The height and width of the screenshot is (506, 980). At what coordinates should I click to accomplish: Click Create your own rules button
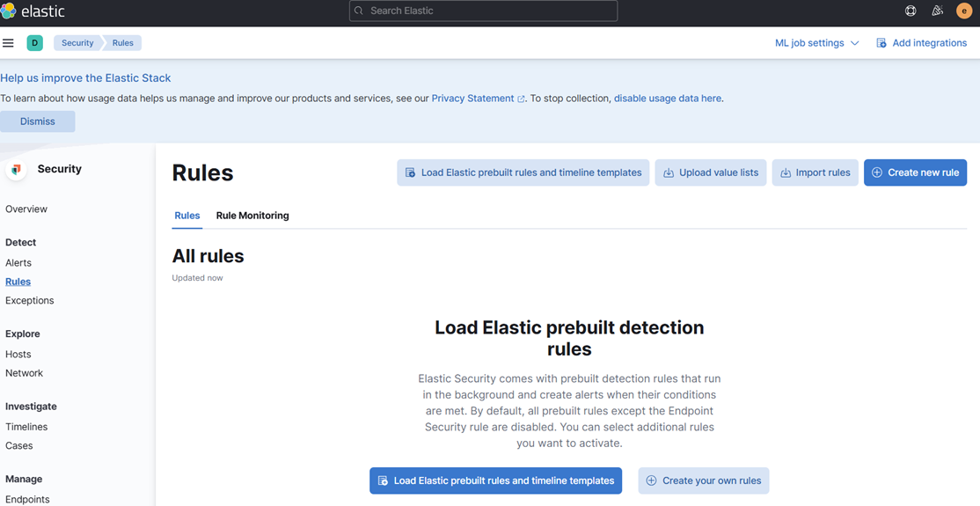click(x=703, y=480)
